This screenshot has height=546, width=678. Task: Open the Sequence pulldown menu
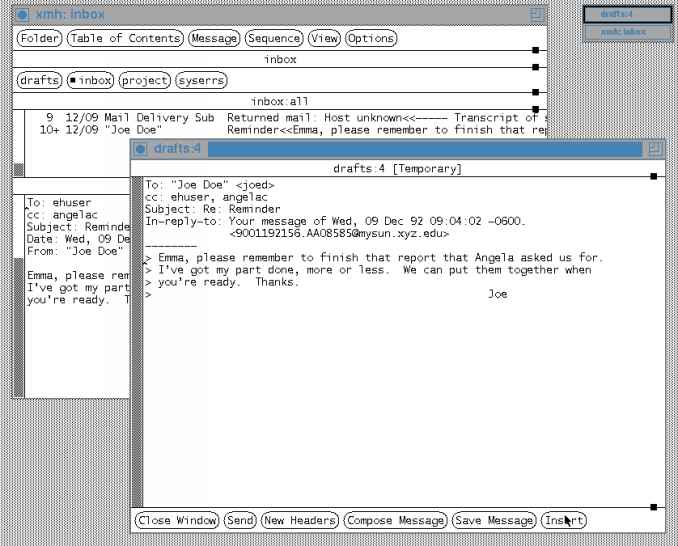(274, 38)
